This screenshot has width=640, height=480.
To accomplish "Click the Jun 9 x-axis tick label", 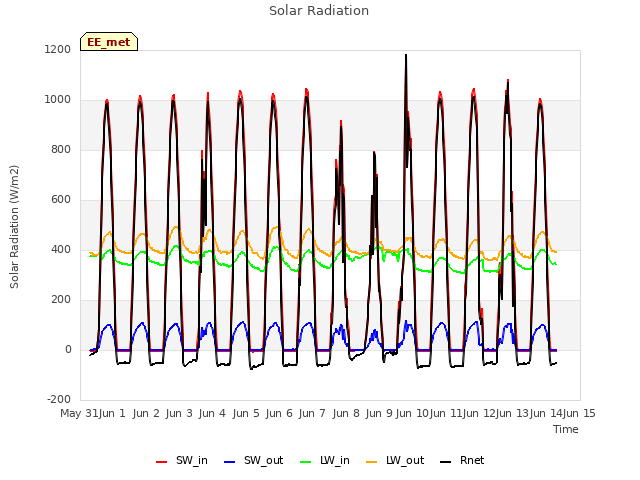I will (379, 413).
